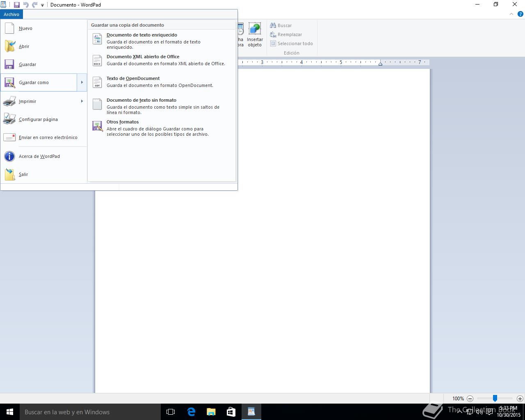The height and width of the screenshot is (420, 525).
Task: Click the Reemplazar icon
Action: (x=273, y=34)
